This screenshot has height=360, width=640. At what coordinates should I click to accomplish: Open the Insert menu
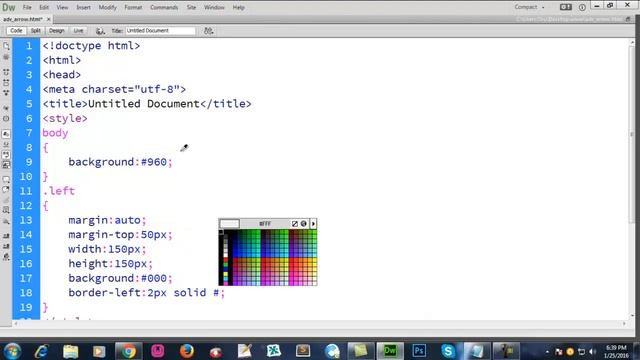[83, 7]
